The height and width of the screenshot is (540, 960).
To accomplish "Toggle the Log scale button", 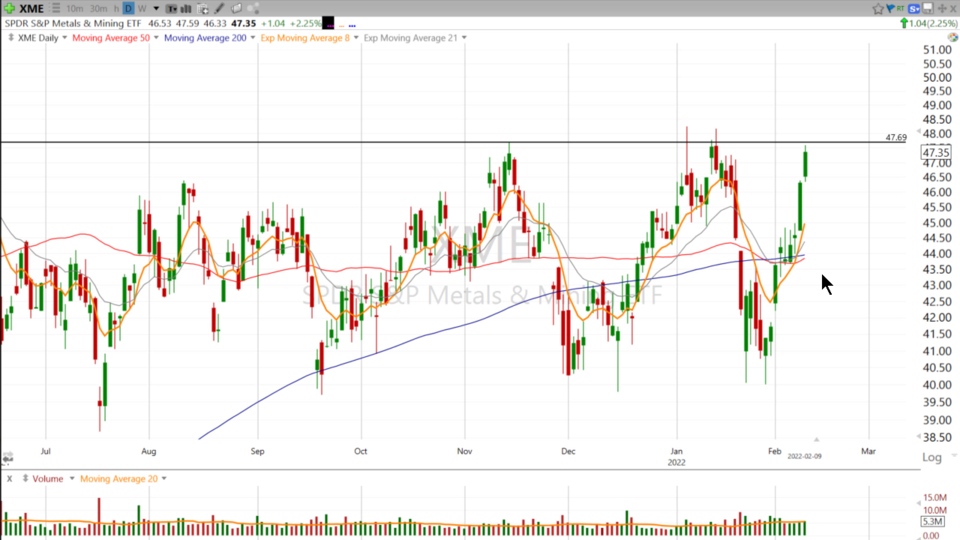I will click(x=932, y=457).
